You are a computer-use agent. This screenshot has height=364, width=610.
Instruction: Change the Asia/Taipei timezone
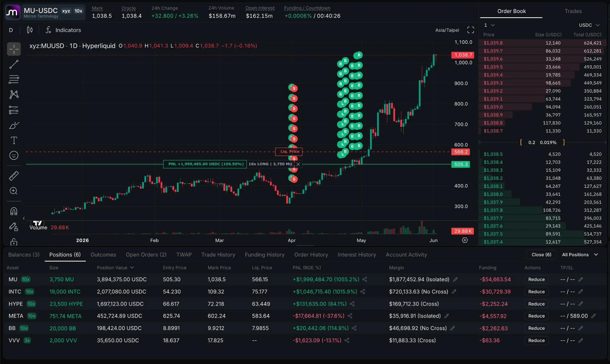point(447,30)
